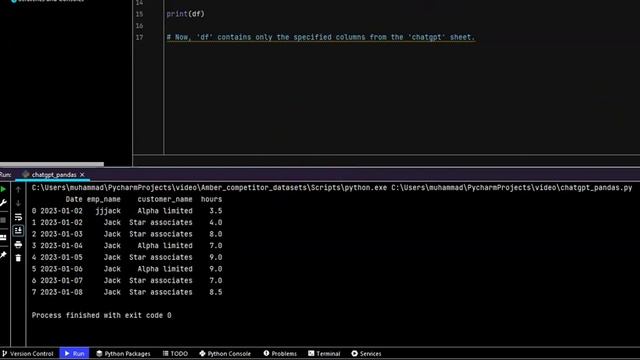Click the project panel horizontal scrollbar
Screen dimensions: 640x360
pos(52,164)
